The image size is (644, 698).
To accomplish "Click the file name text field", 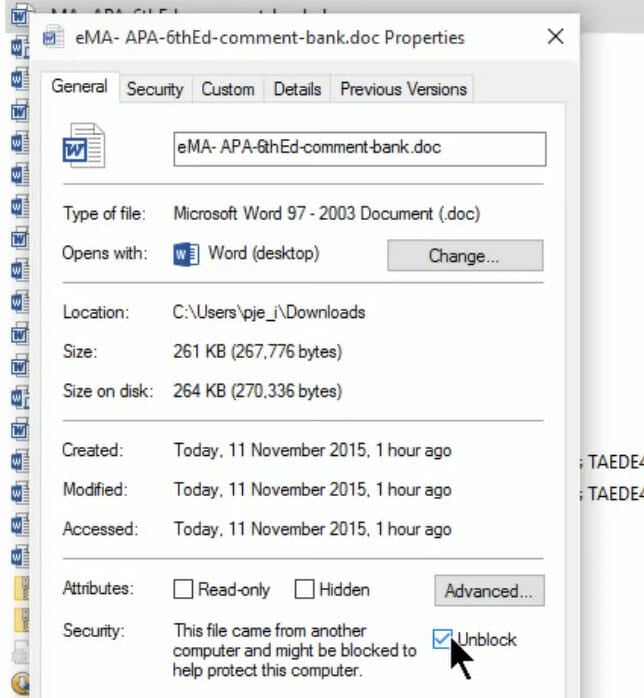I will [x=360, y=149].
